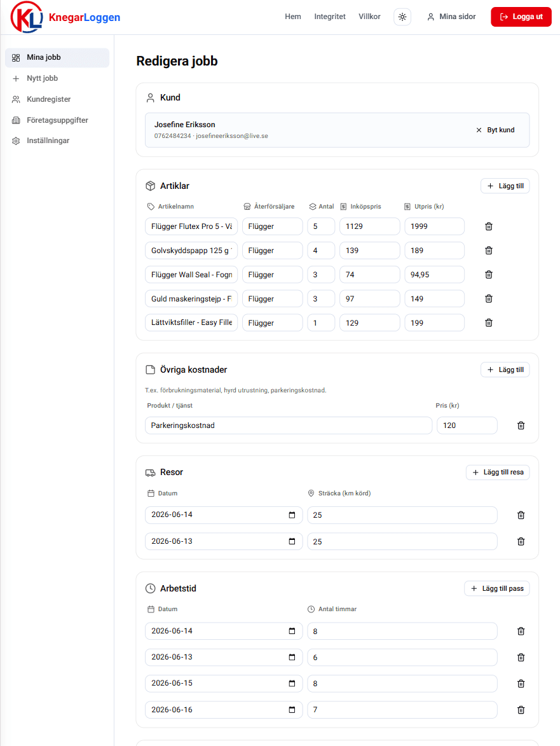The image size is (560, 746).
Task: Open calendar picker for shift 2026-06-16
Action: tap(292, 710)
